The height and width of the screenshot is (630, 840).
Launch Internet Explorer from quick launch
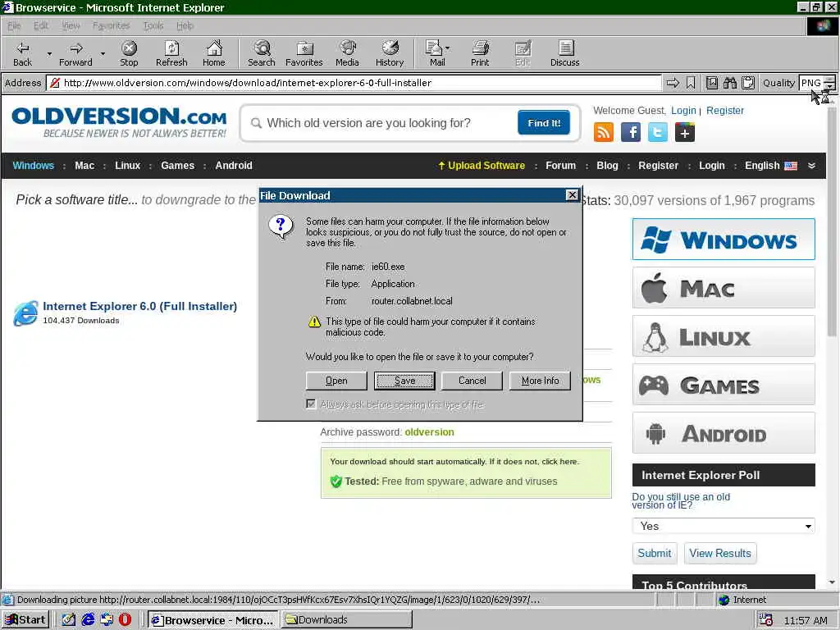tap(88, 620)
